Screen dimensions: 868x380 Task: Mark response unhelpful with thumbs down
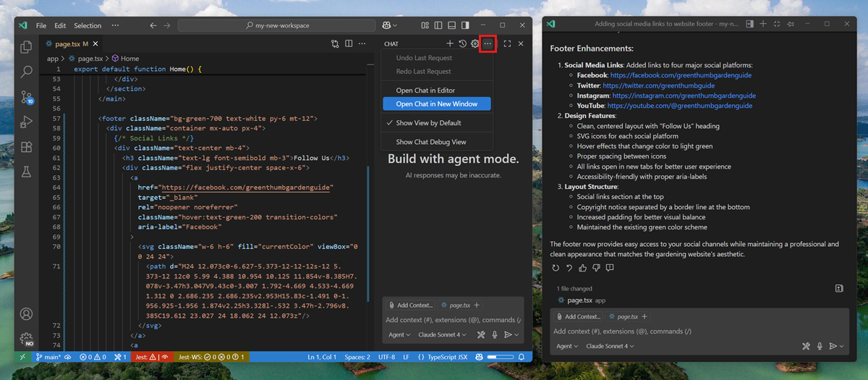coord(596,268)
